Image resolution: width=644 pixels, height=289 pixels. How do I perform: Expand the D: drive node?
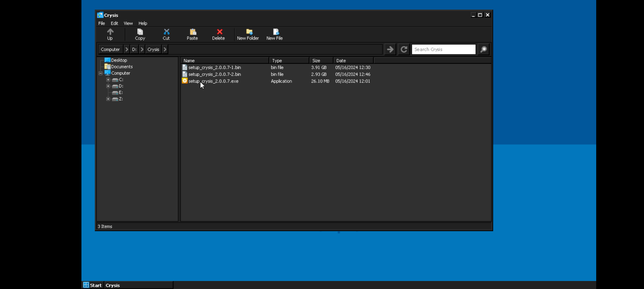(108, 86)
